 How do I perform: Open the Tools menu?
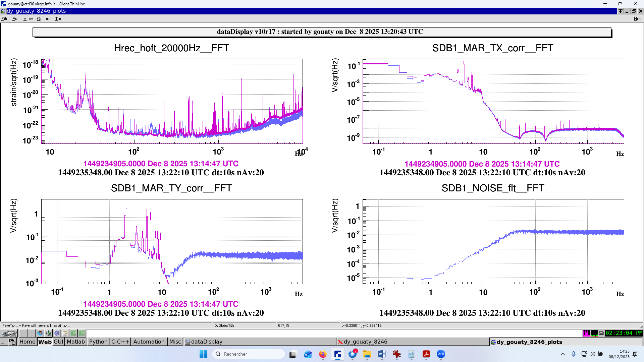pos(60,19)
